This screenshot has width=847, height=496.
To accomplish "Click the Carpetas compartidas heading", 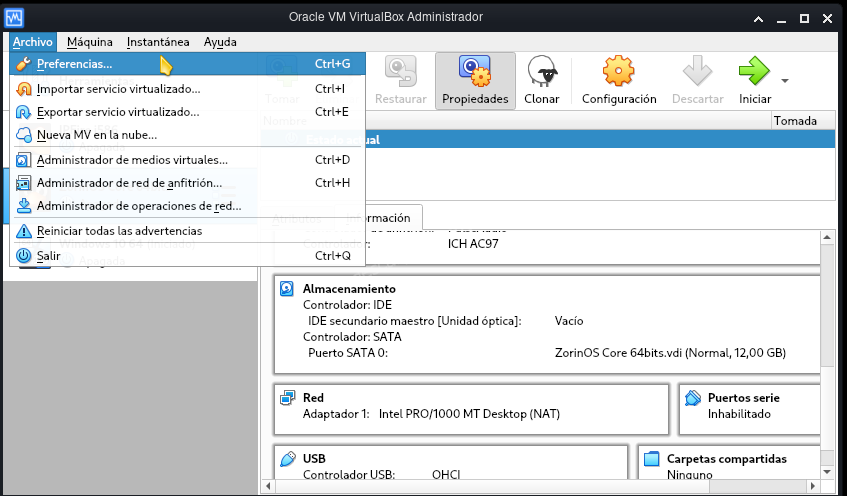I will (727, 459).
